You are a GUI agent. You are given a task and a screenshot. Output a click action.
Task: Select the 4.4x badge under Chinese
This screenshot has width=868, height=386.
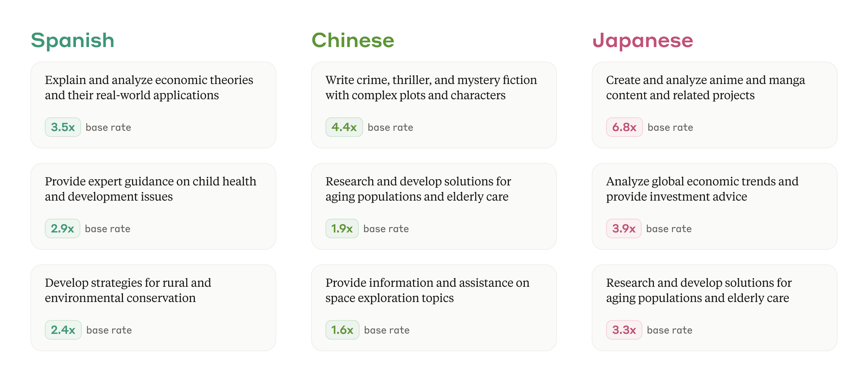(344, 127)
